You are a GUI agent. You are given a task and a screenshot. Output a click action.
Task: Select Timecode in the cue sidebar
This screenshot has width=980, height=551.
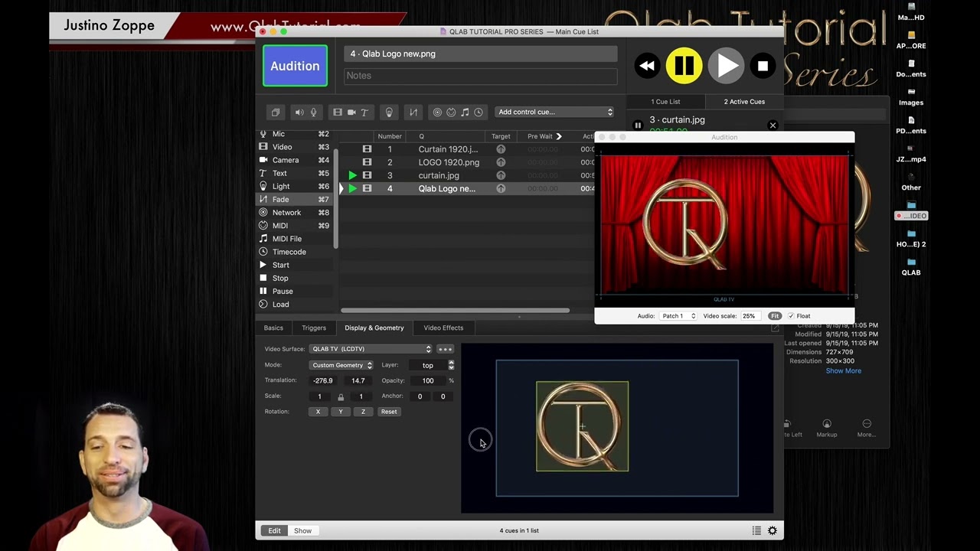point(295,252)
